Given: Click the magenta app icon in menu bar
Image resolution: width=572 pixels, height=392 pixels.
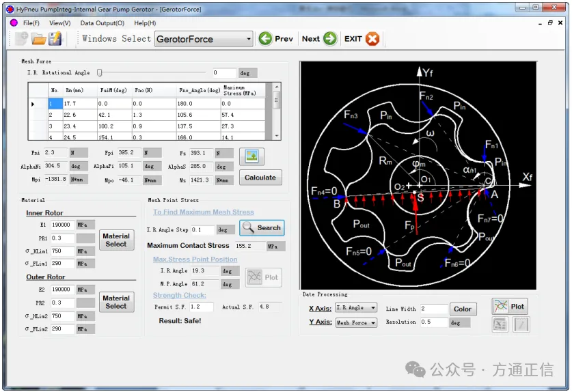Looking at the screenshot, I should point(14,23).
